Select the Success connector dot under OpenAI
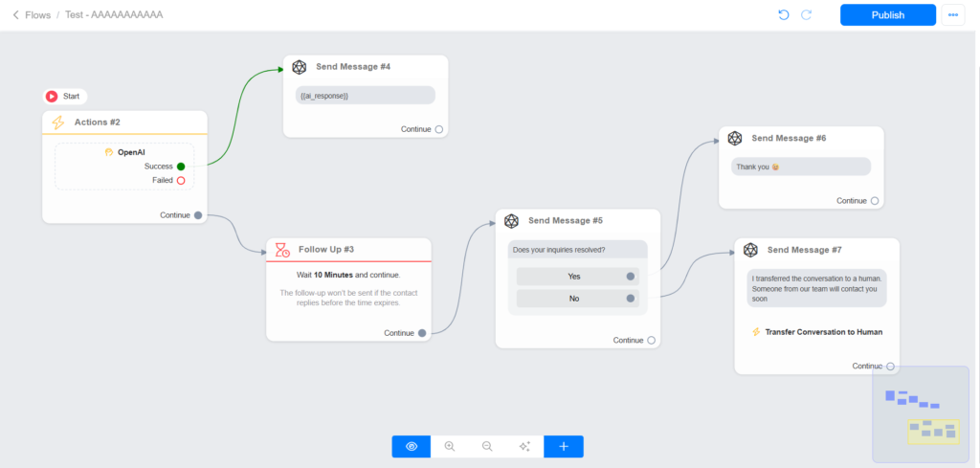This screenshot has height=468, width=980. tap(180, 167)
